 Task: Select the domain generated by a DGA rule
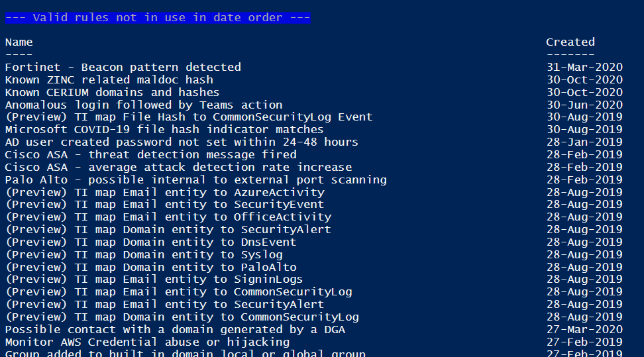175,330
